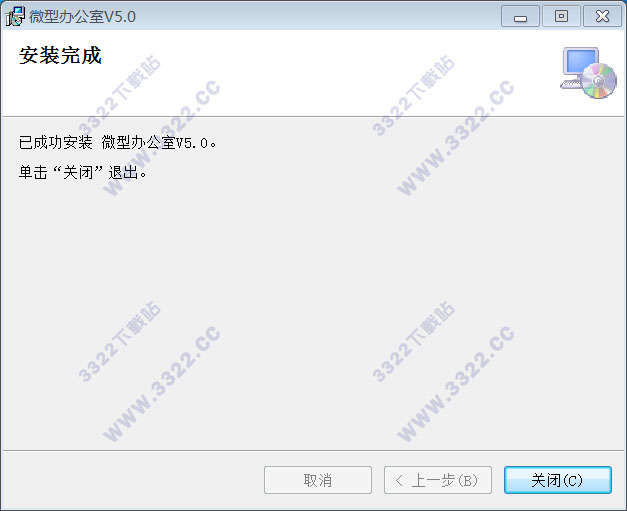Click the 安装完成 heading text

[60, 55]
